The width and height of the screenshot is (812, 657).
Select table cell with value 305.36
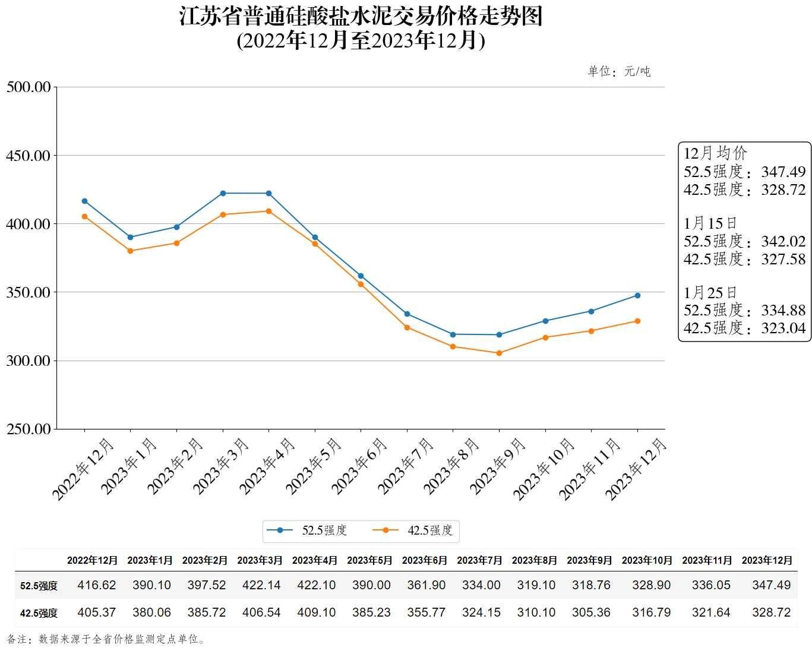click(x=591, y=612)
